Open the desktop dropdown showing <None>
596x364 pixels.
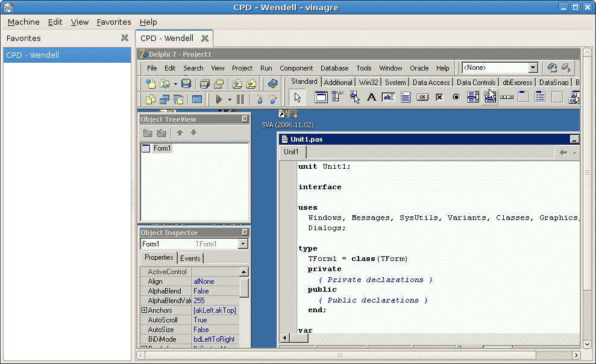point(533,67)
